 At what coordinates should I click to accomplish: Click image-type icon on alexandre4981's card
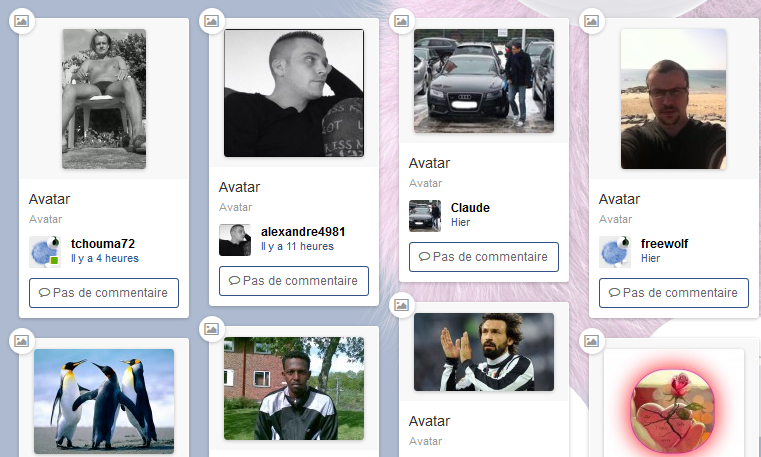(212, 21)
